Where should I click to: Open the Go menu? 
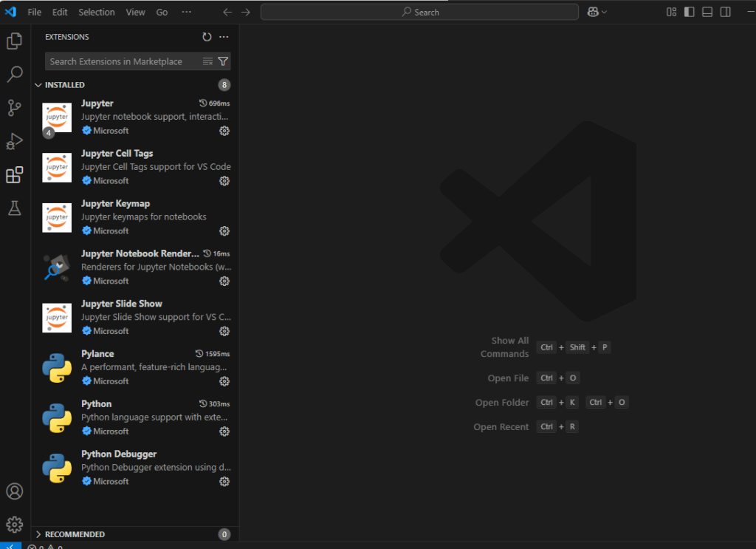tap(162, 12)
